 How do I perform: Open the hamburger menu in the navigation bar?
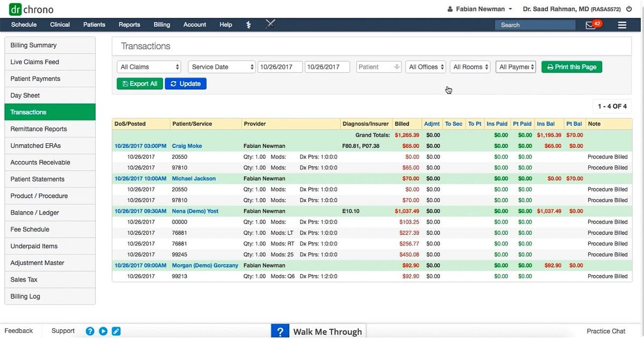(x=622, y=25)
